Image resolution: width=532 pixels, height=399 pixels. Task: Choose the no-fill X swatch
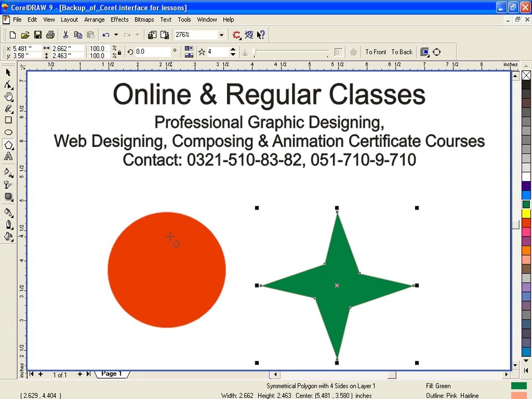coord(526,75)
